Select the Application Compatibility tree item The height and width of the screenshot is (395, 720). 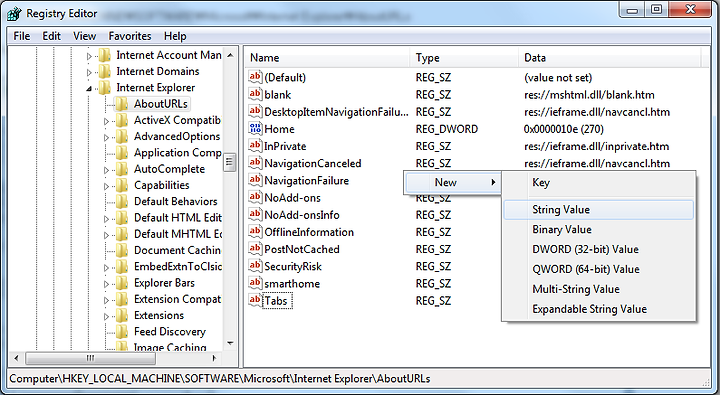click(178, 152)
